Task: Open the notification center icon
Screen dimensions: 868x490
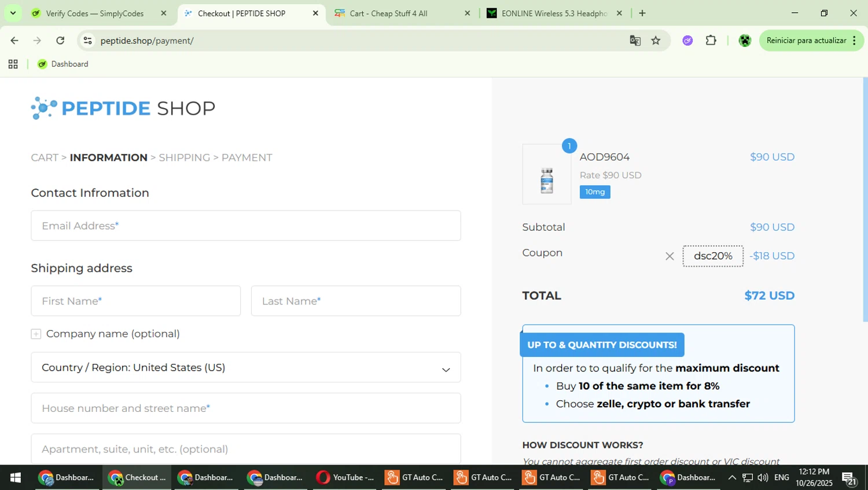Action: coord(849,478)
